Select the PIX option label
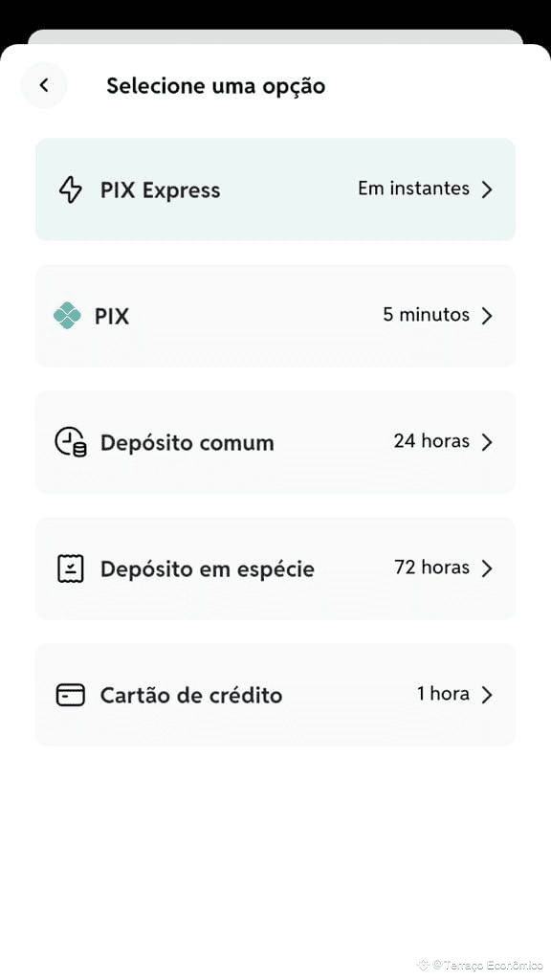Screen dimensions: 551x980 point(112,316)
